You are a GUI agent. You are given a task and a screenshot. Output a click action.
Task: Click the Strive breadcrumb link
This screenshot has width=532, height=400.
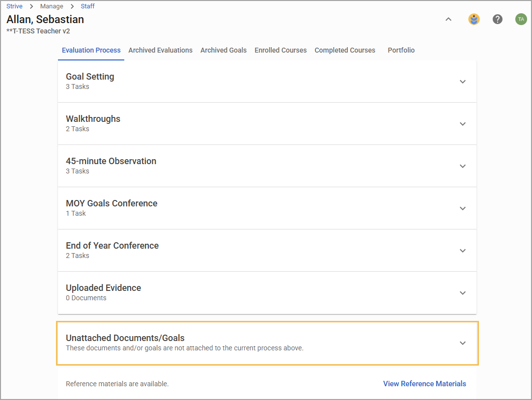point(14,6)
